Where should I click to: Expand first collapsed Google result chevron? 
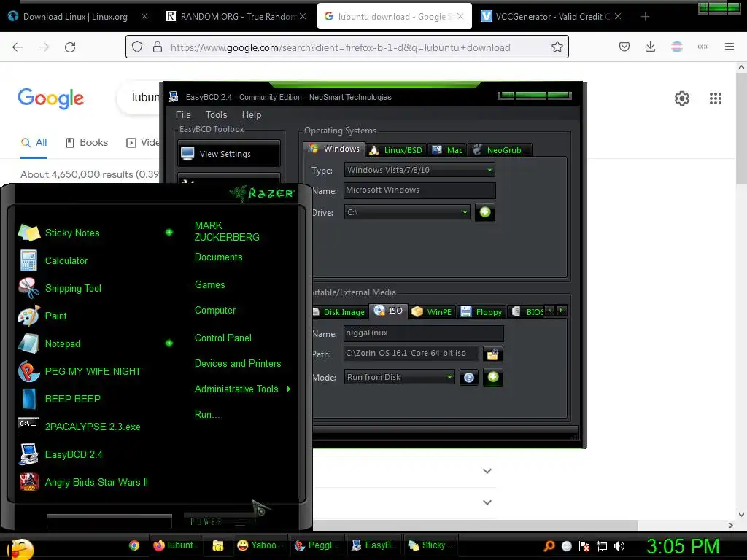pyautogui.click(x=487, y=471)
